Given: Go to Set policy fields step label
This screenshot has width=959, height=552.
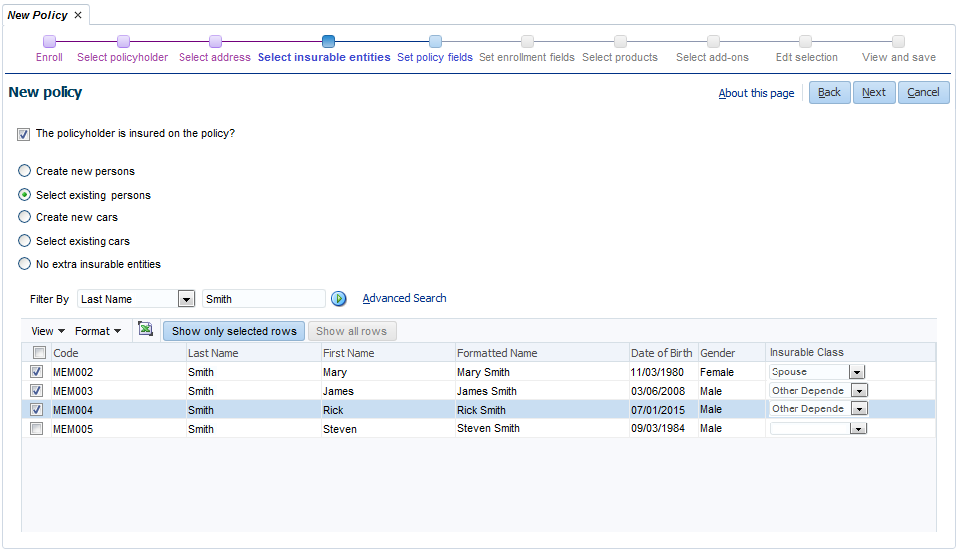Looking at the screenshot, I should click(435, 57).
